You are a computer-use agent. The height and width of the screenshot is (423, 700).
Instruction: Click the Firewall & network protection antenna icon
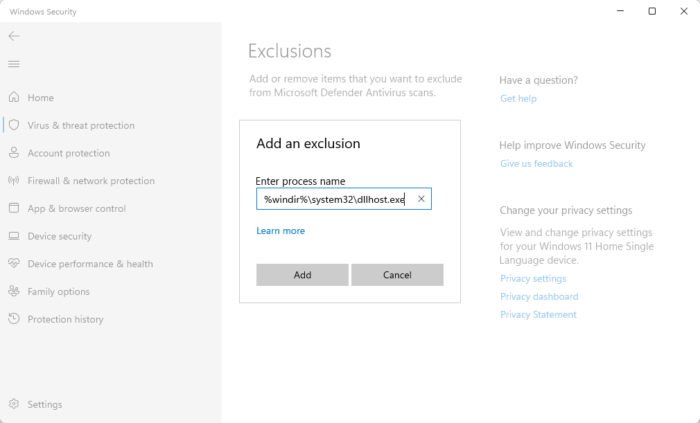[14, 180]
